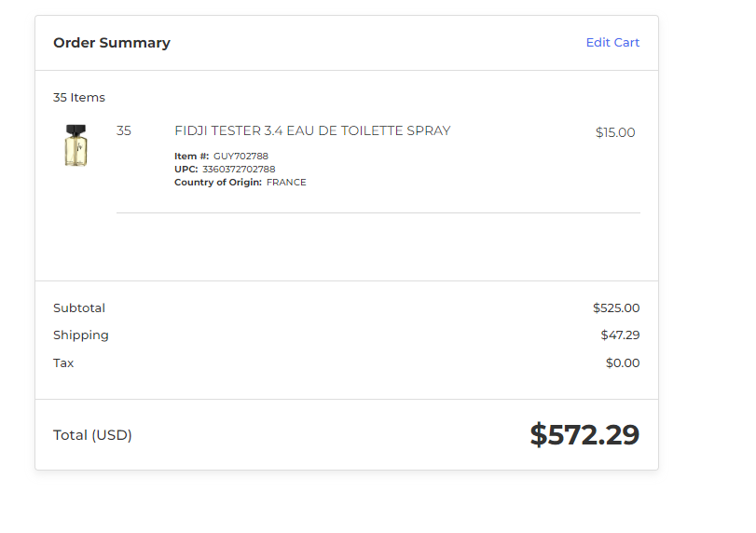Click the $572.29 order total

584,434
